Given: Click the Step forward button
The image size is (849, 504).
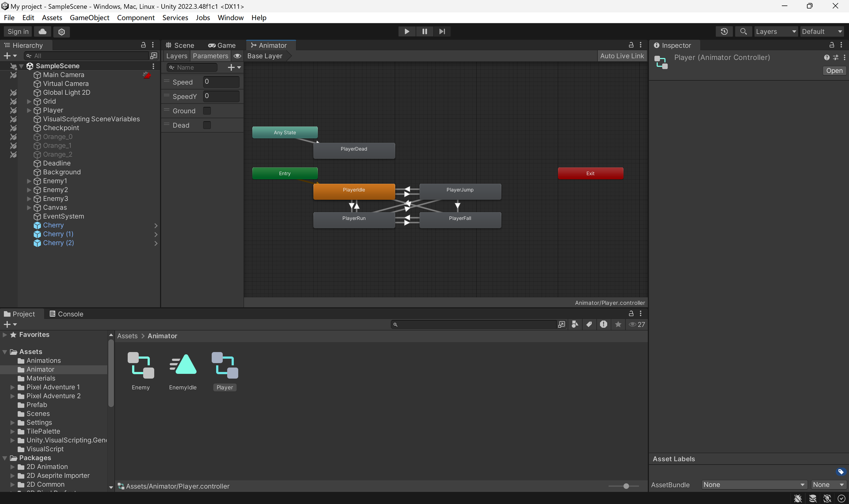Looking at the screenshot, I should point(442,32).
